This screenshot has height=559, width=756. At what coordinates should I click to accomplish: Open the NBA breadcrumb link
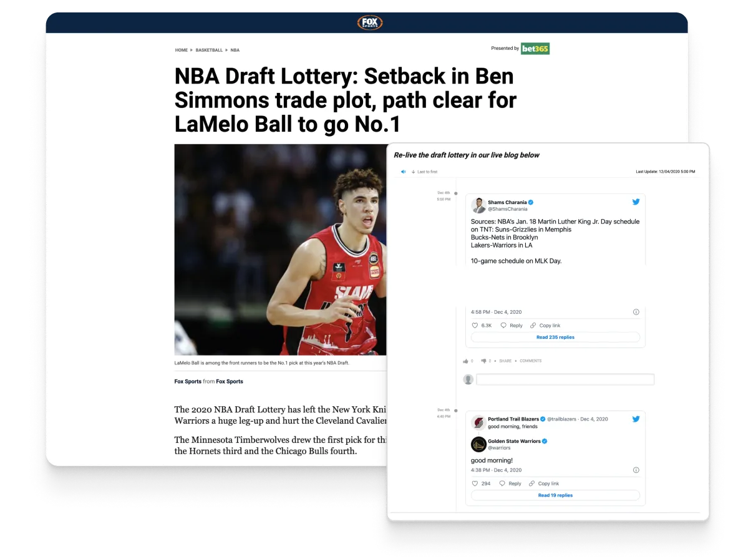tap(235, 50)
